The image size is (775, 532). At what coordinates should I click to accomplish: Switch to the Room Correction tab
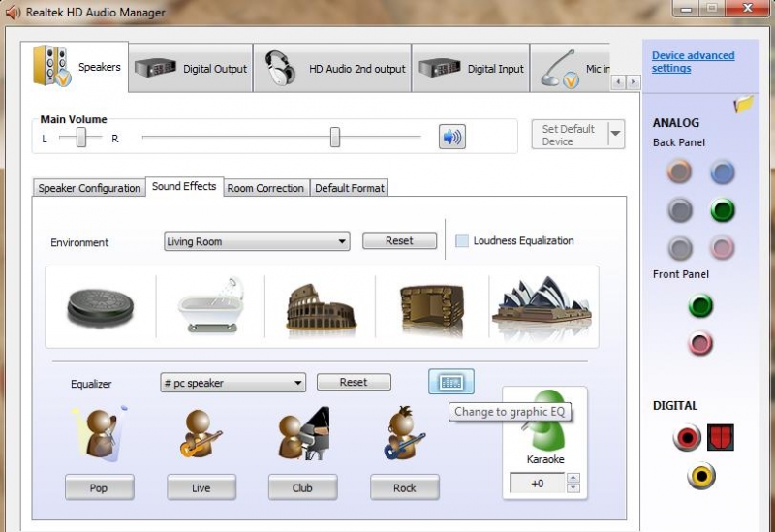tap(265, 188)
